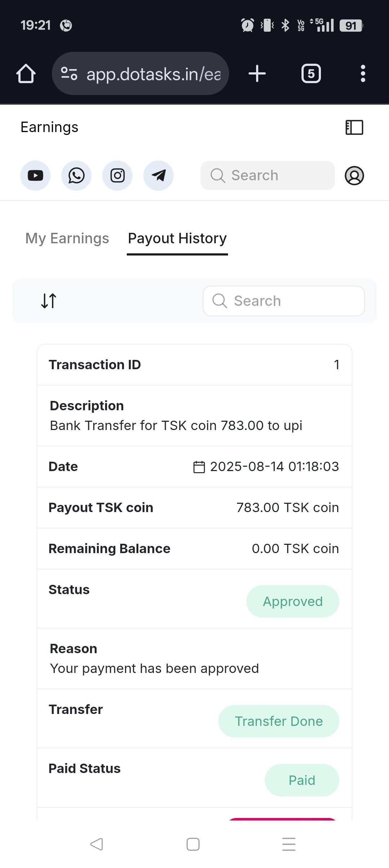Open the user profile icon
389x868 pixels.
[x=354, y=176]
